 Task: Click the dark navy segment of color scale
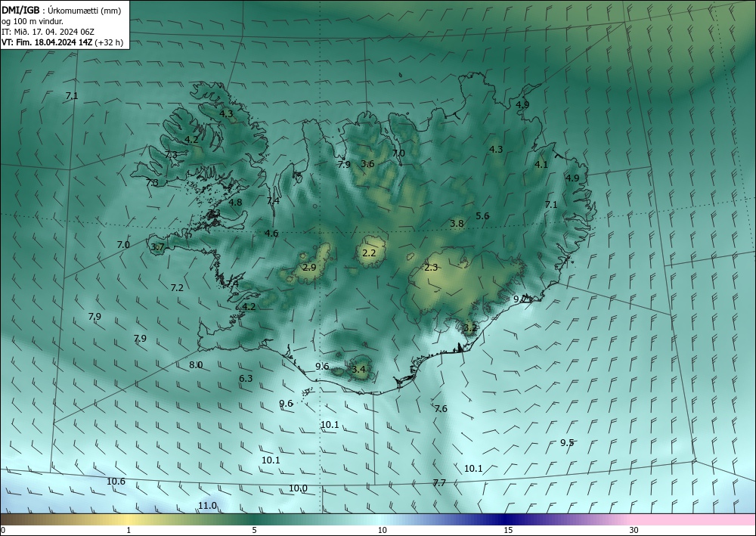(503, 519)
